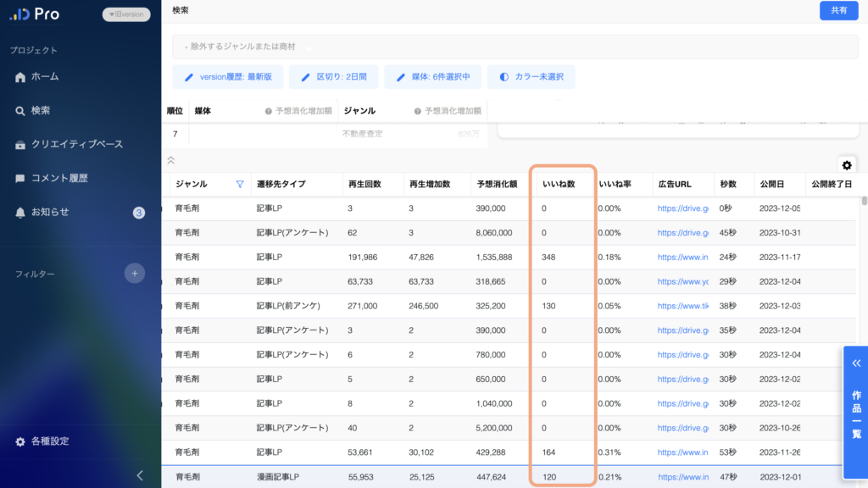Open クリエイティブベース in the sidebar
The height and width of the screenshot is (488, 868).
click(x=76, y=144)
